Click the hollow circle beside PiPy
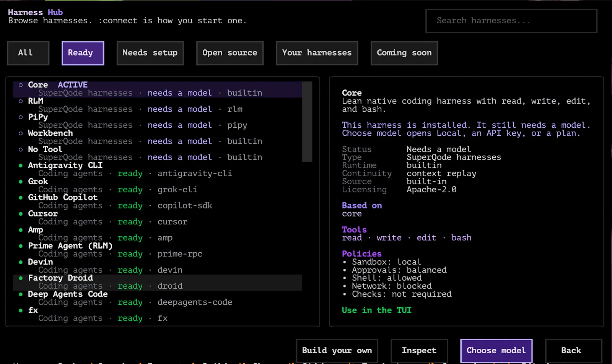 [21, 117]
